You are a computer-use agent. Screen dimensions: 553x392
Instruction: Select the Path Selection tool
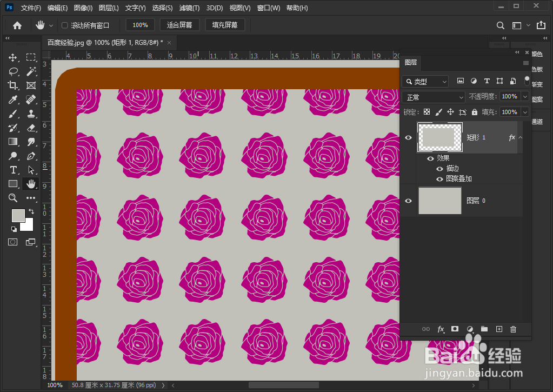[31, 170]
